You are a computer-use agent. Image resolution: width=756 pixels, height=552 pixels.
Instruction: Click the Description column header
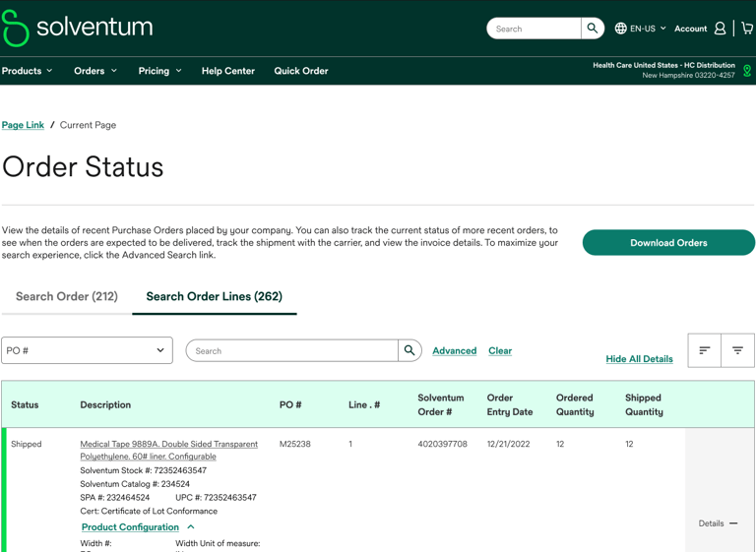tap(105, 405)
